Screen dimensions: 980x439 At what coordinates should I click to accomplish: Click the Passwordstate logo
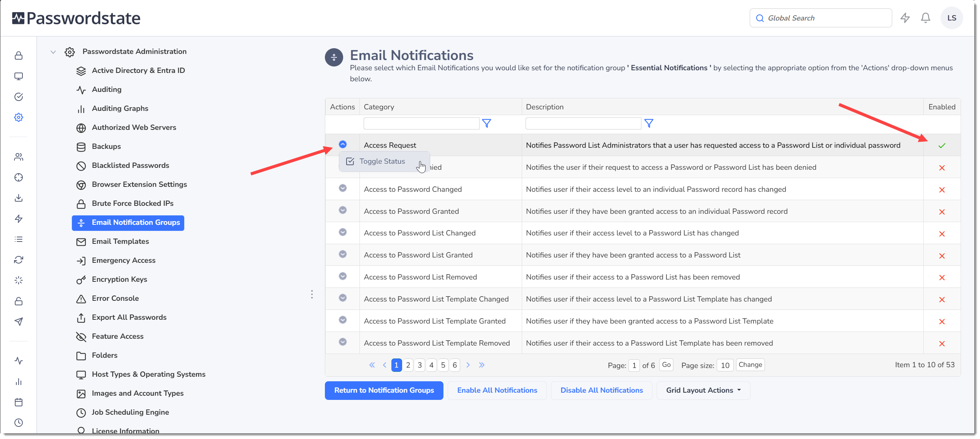click(x=76, y=18)
